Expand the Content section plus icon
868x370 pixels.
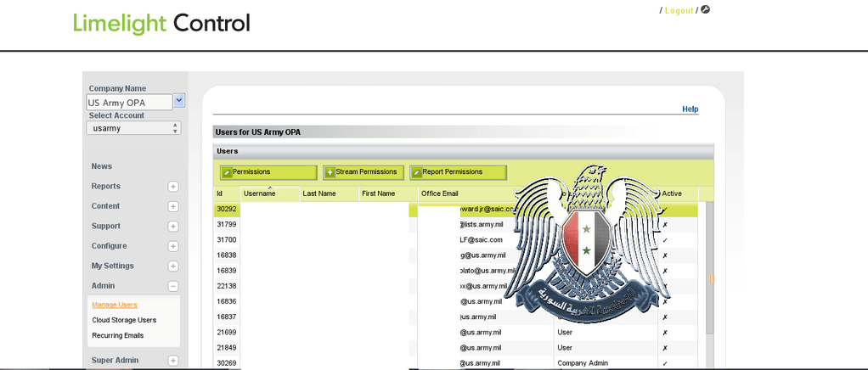pyautogui.click(x=173, y=206)
